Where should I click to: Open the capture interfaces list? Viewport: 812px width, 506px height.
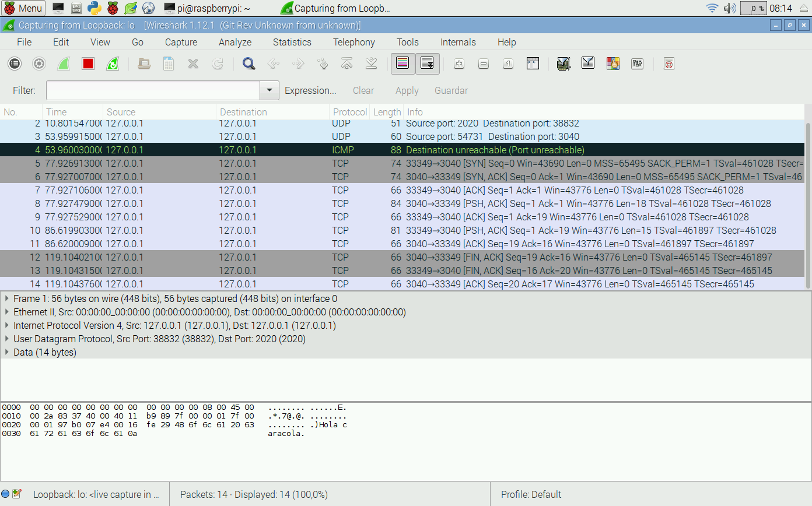click(x=15, y=64)
